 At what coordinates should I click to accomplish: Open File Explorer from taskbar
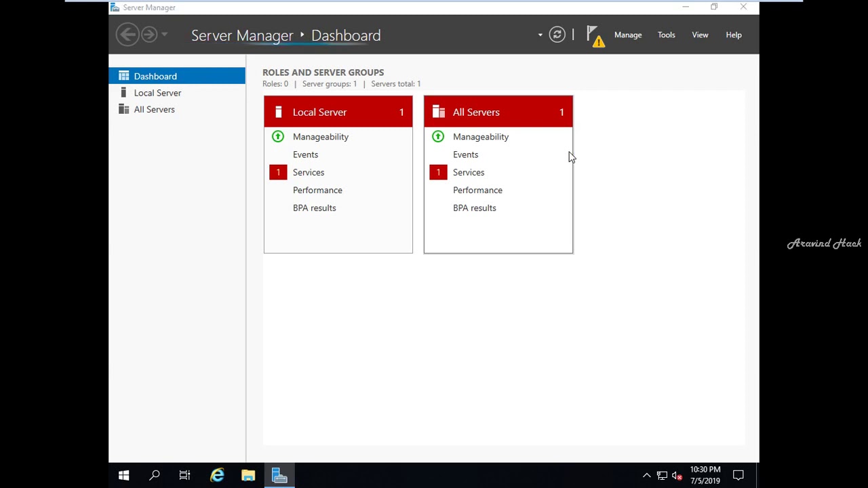[x=248, y=476]
